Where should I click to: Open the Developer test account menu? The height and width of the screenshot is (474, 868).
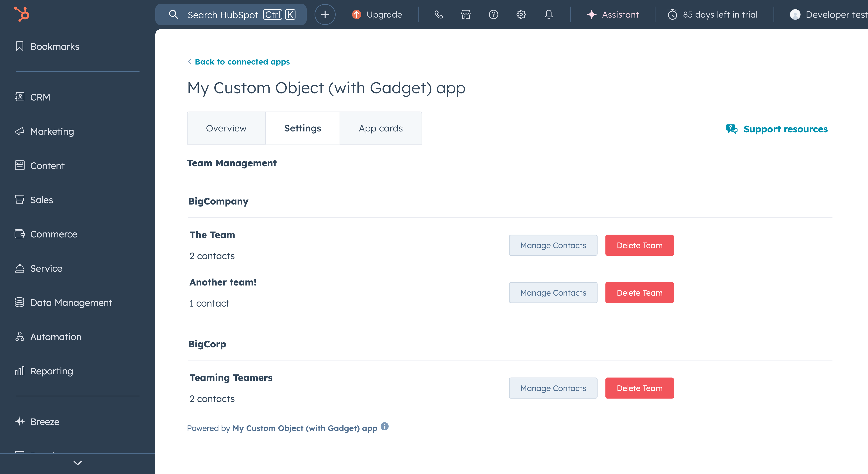[x=829, y=14]
